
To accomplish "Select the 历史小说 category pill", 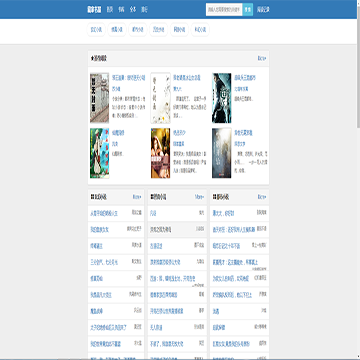I will pos(158,30).
